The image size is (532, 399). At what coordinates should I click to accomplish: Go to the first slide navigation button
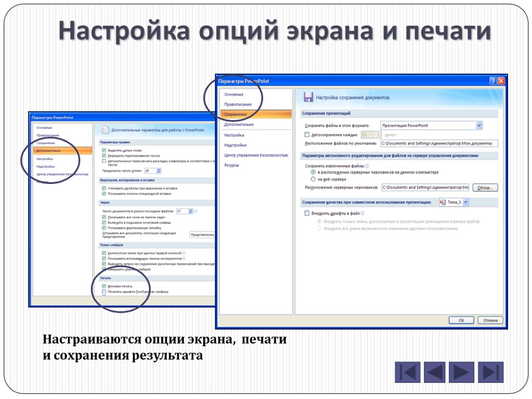[x=407, y=372]
